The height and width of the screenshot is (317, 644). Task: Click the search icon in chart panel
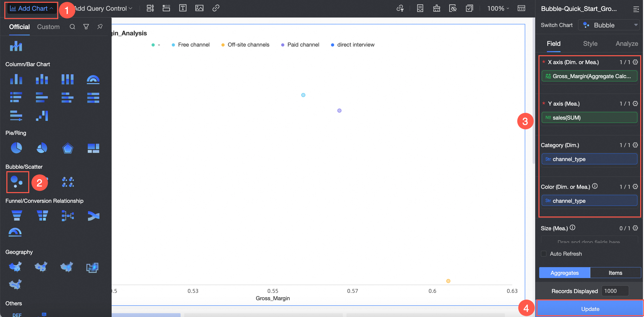tap(72, 27)
